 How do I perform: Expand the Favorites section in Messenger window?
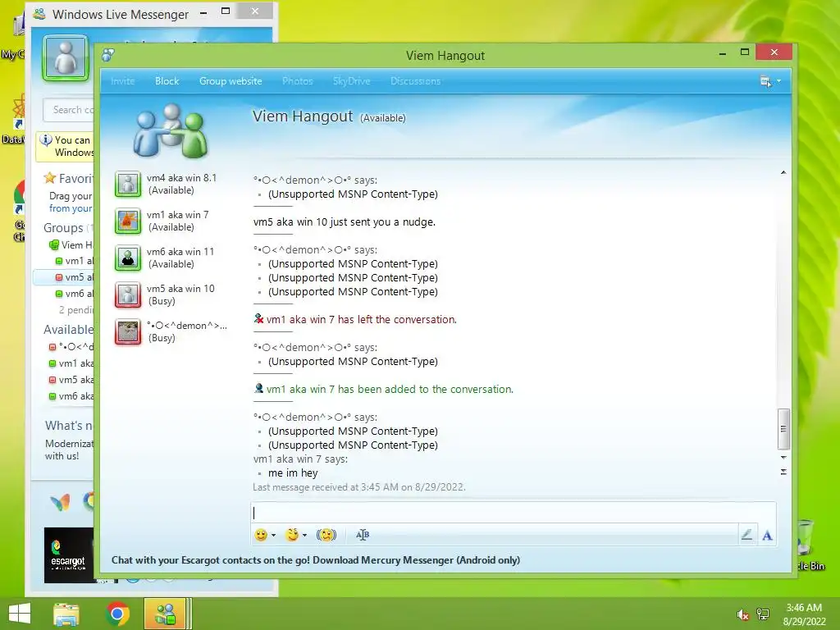(x=69, y=178)
